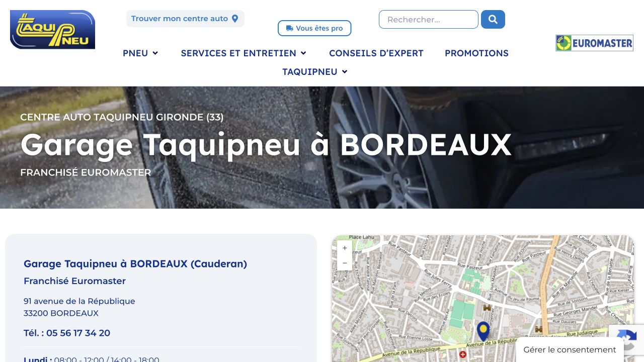Viewport: 644px width, 362px height.
Task: Click the Centre Auto Taquipneu Gironde (33) text
Action: click(122, 117)
